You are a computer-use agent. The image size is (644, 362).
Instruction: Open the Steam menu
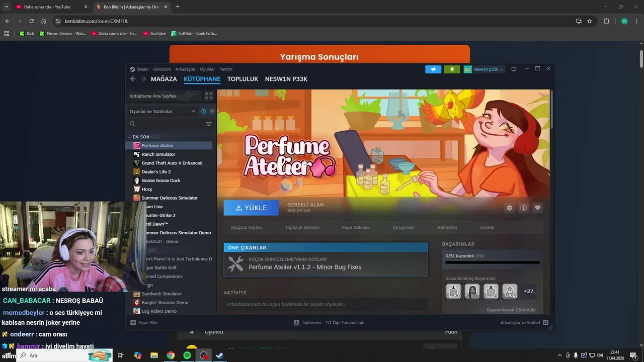coord(139,69)
